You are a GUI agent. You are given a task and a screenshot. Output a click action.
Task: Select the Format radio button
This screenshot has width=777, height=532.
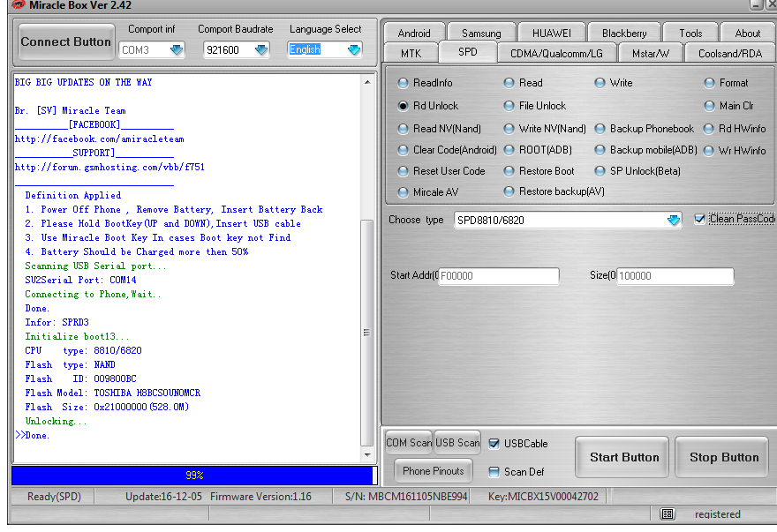710,83
